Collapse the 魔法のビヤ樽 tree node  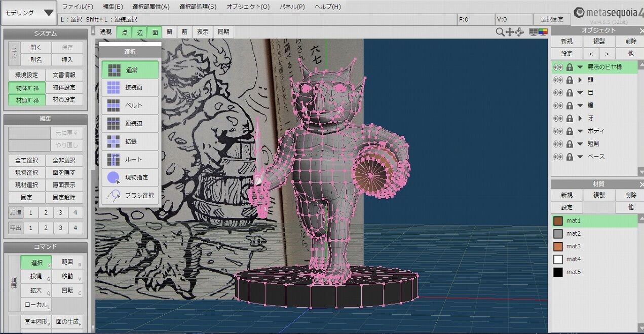pyautogui.click(x=580, y=67)
